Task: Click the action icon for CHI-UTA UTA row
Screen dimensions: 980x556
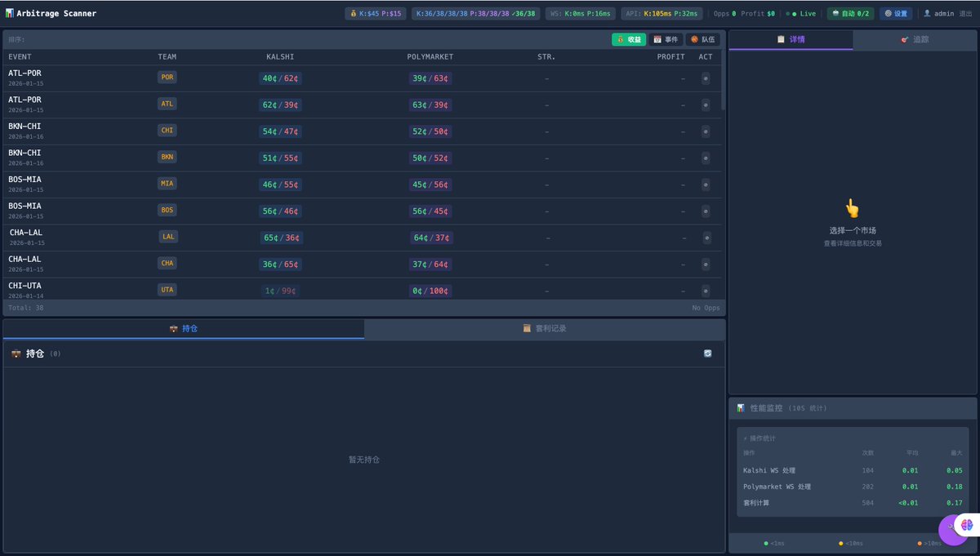Action: point(706,291)
